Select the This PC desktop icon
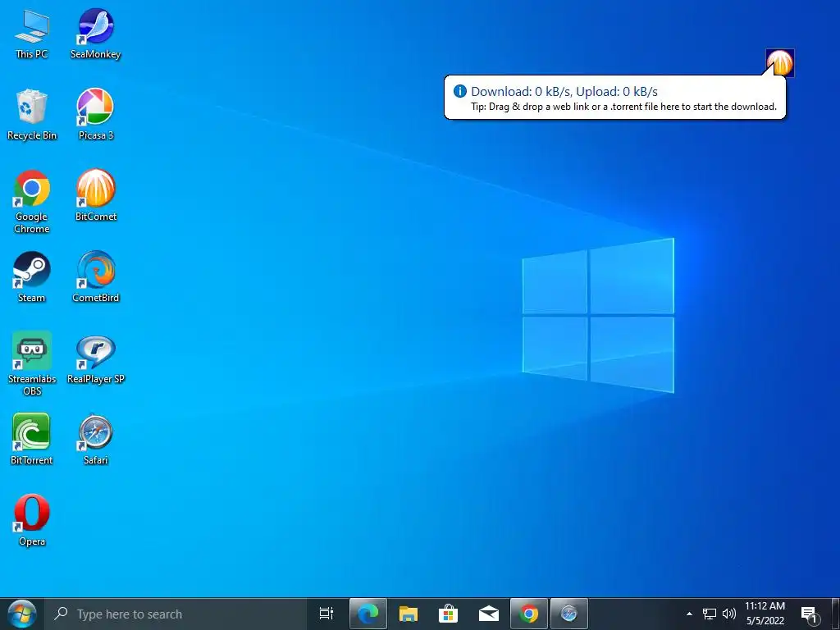 click(x=32, y=34)
